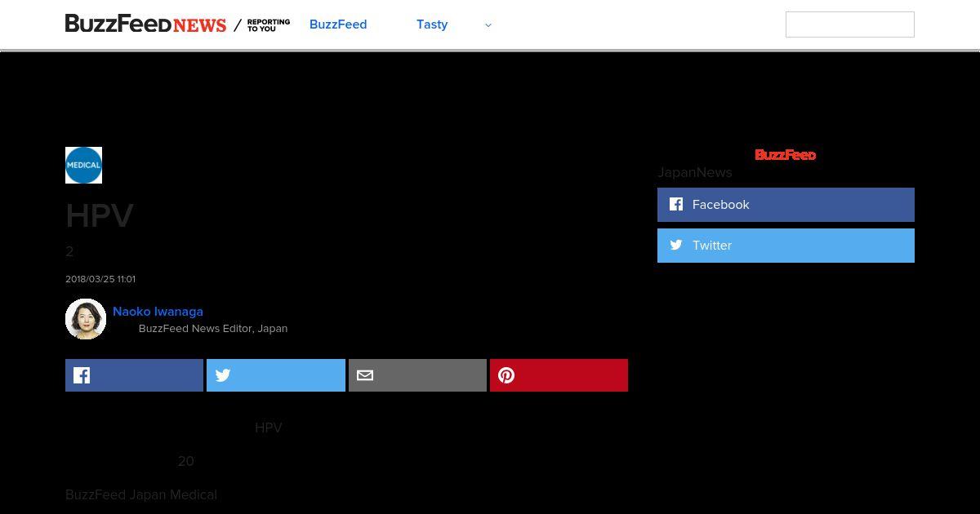The height and width of the screenshot is (514, 980).
Task: Open author Naoko Iwanaga's profile link
Action: coord(158,311)
